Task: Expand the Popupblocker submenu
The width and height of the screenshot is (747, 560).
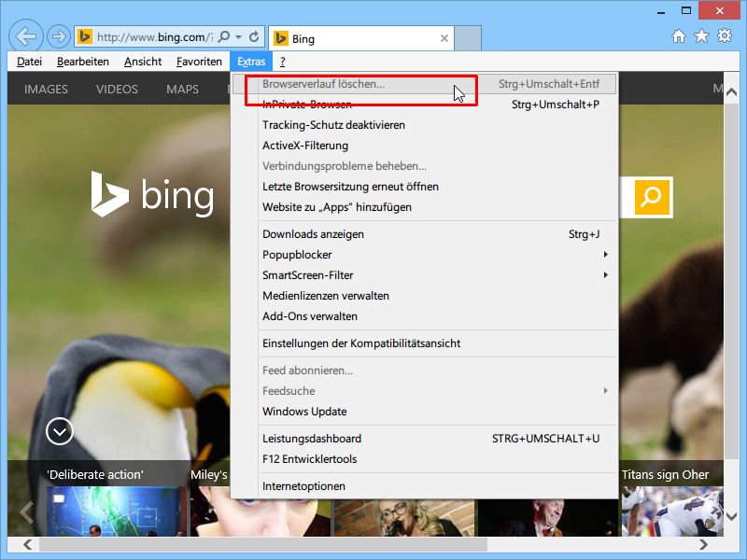Action: (x=424, y=254)
